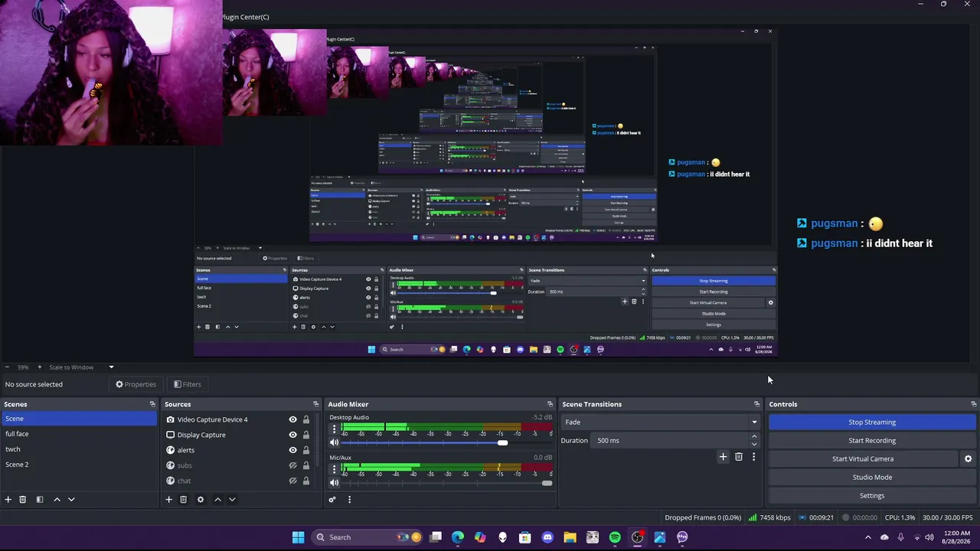Open scene filters icon in the Scenes toolbar
The height and width of the screenshot is (551, 980).
(x=40, y=500)
